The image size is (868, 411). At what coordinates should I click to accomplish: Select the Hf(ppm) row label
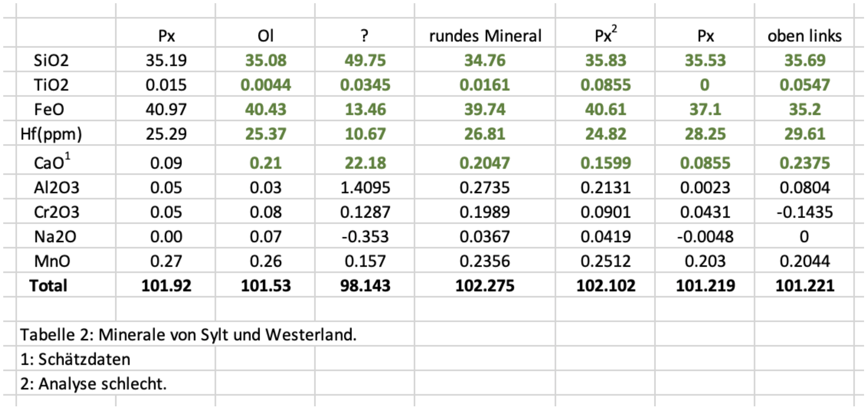(51, 134)
